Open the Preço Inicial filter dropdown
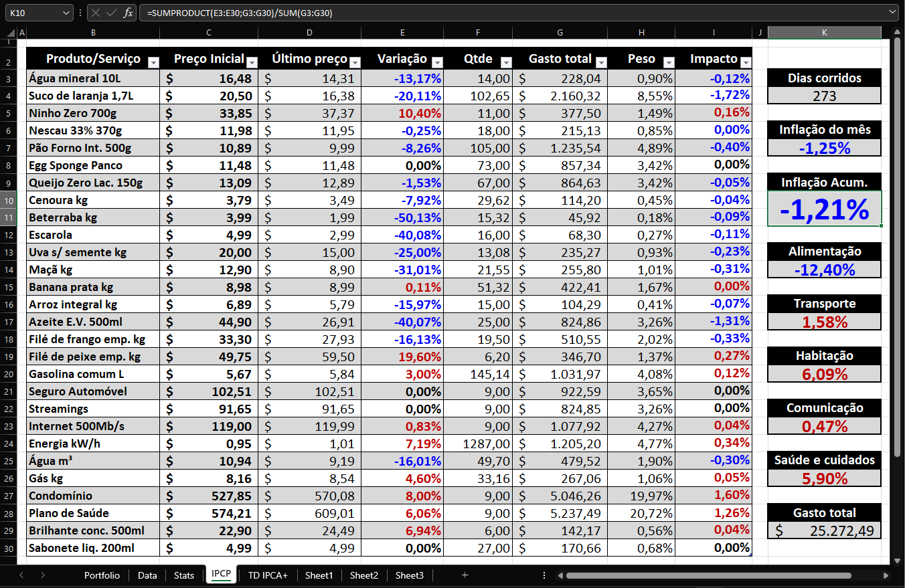Viewport: 905px width, 588px height. [252, 62]
